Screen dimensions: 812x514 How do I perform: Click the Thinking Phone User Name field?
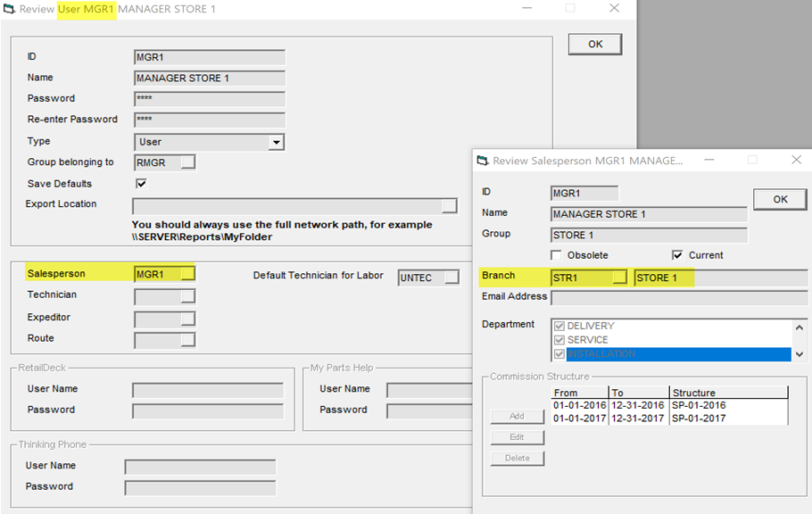point(200,467)
